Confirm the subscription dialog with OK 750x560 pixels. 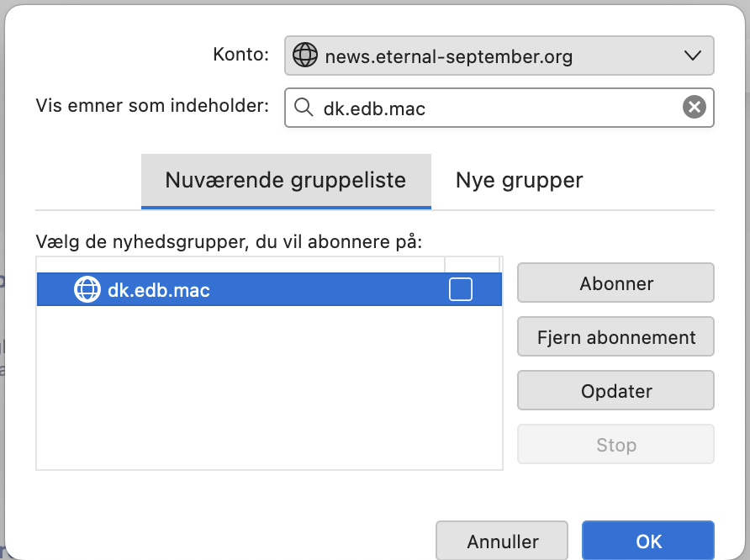[x=648, y=541]
